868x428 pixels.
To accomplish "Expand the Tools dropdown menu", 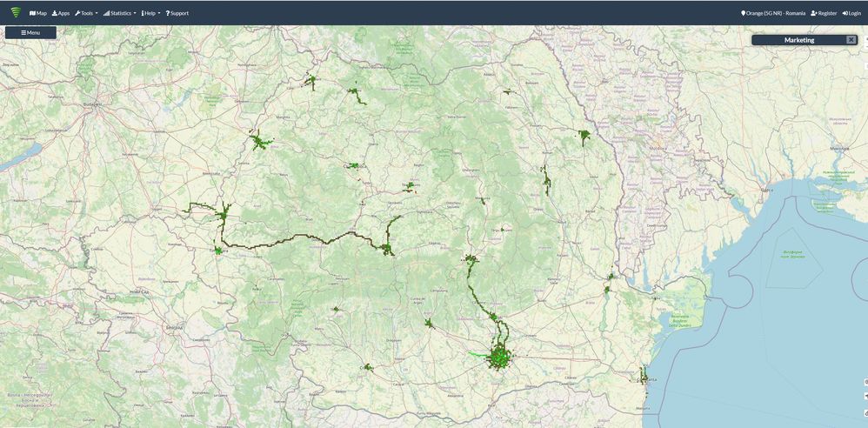I will (86, 13).
